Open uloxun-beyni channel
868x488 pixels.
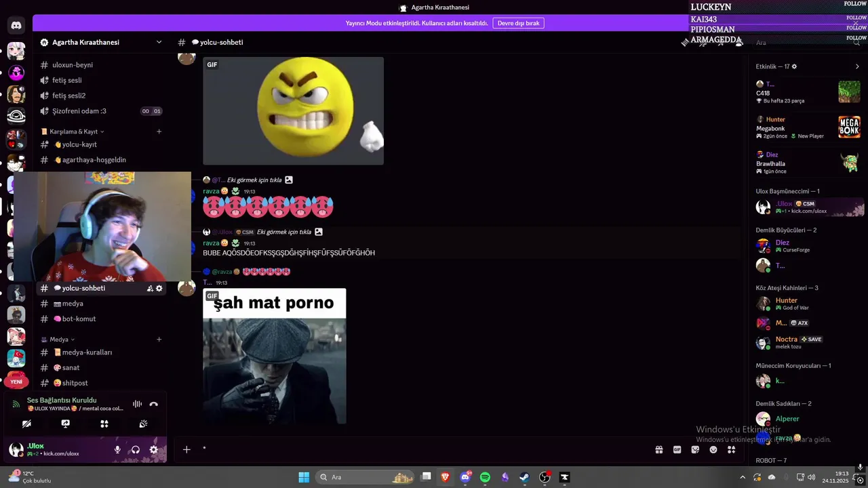(101, 65)
